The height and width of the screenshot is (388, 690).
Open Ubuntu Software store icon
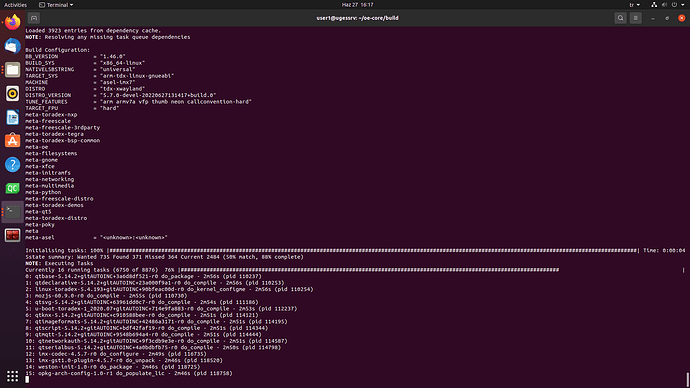pos(12,141)
